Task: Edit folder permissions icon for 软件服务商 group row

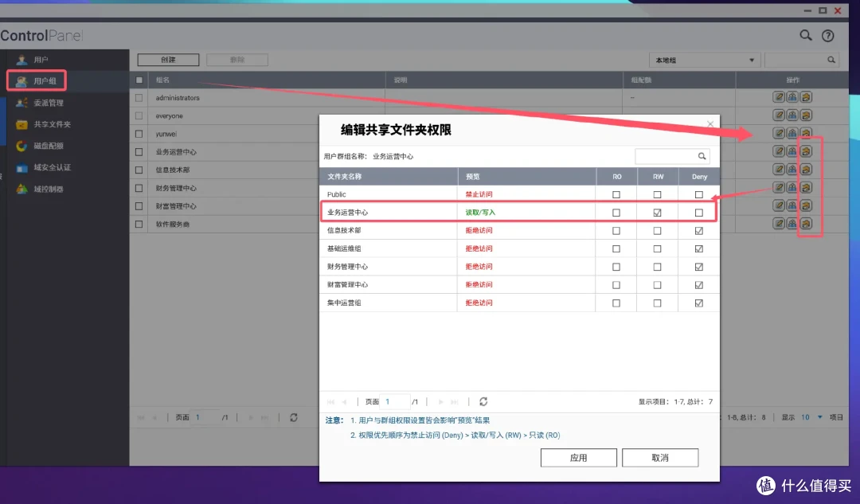Action: tap(806, 224)
